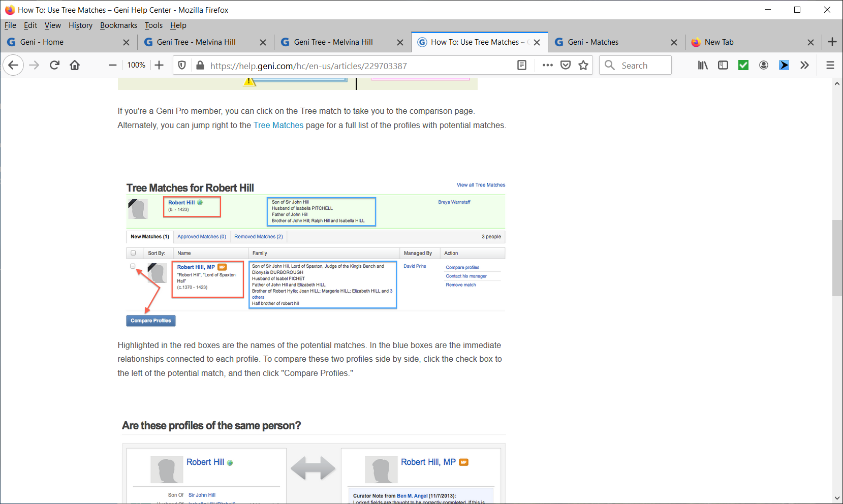
Task: Bookmark this page with star icon
Action: [583, 65]
